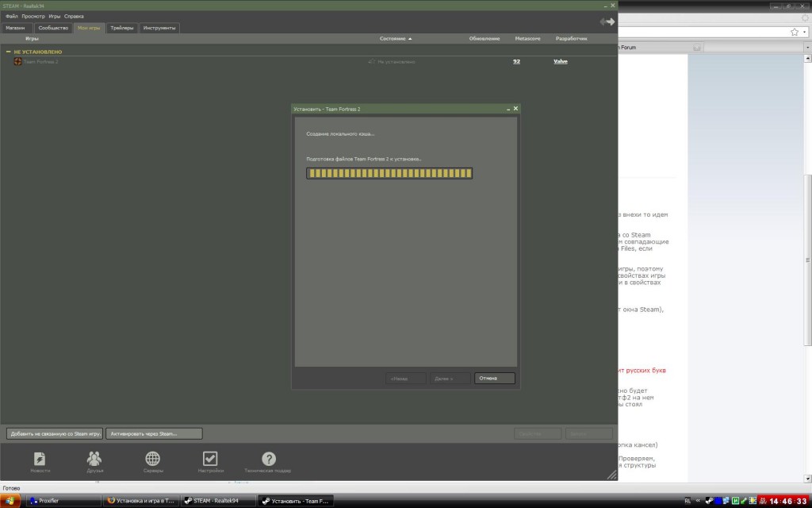This screenshot has width=812, height=508.
Task: Select the Мои игры tab
Action: 89,28
